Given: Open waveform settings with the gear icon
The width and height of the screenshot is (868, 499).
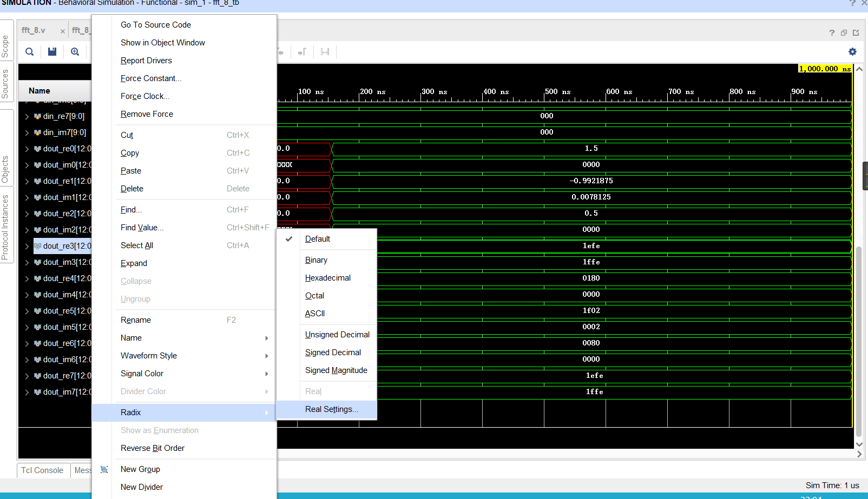Looking at the screenshot, I should [x=852, y=51].
